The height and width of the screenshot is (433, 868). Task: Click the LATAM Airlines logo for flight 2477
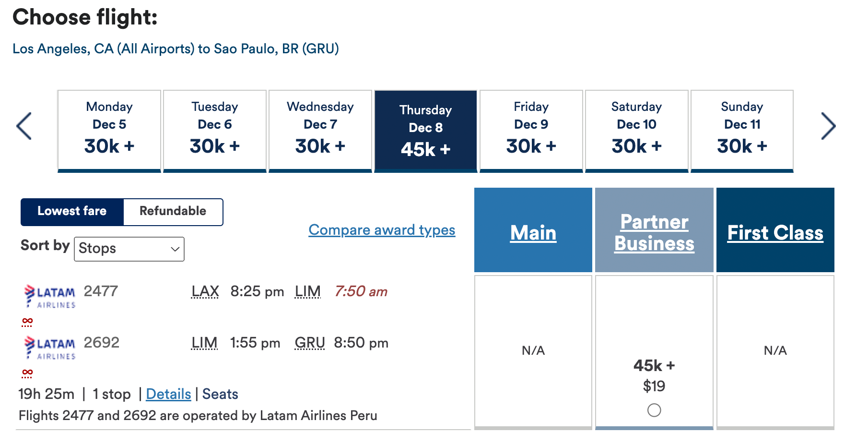50,296
